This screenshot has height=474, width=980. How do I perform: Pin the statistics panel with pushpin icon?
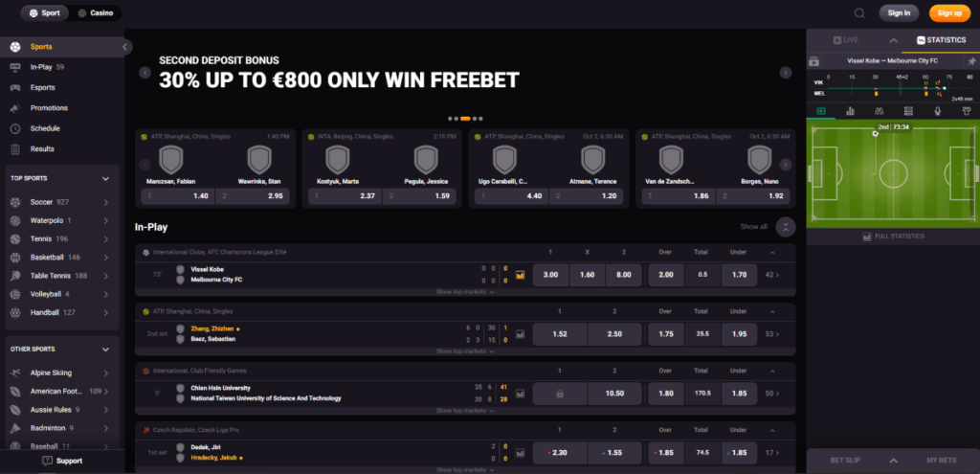pos(971,61)
